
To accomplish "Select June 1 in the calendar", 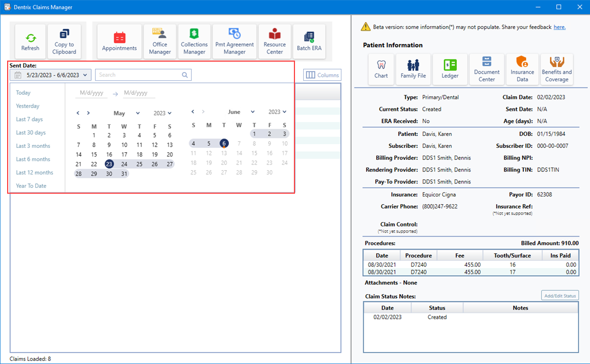I will point(255,134).
